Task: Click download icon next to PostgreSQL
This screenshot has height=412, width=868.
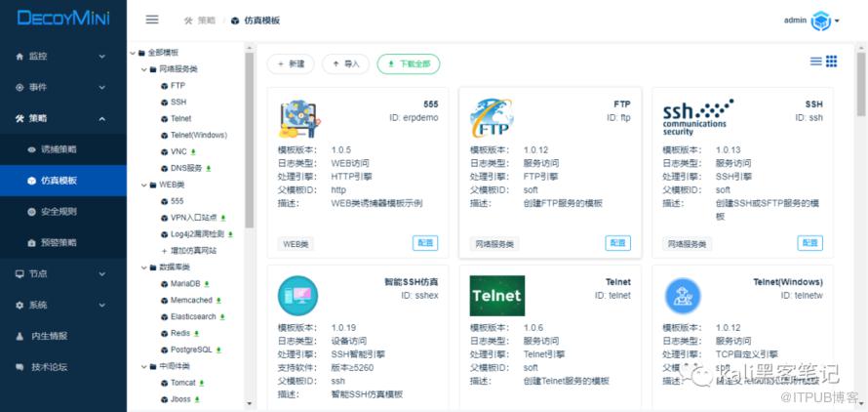Action: (x=218, y=350)
